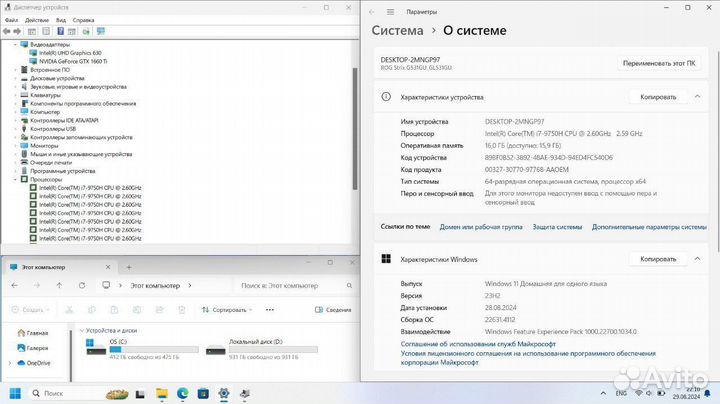Open Сортировать dropdown in Explorer
This screenshot has width=720, height=404.
tap(227, 310)
